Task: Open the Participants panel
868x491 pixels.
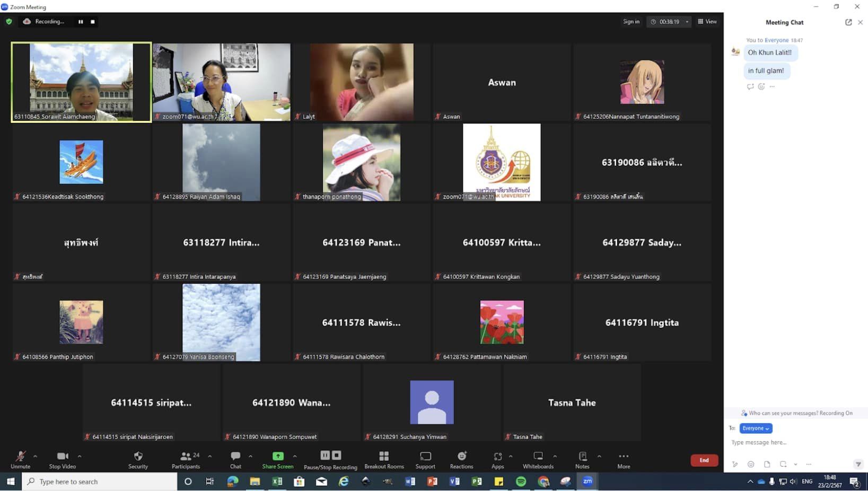Action: pos(186,459)
